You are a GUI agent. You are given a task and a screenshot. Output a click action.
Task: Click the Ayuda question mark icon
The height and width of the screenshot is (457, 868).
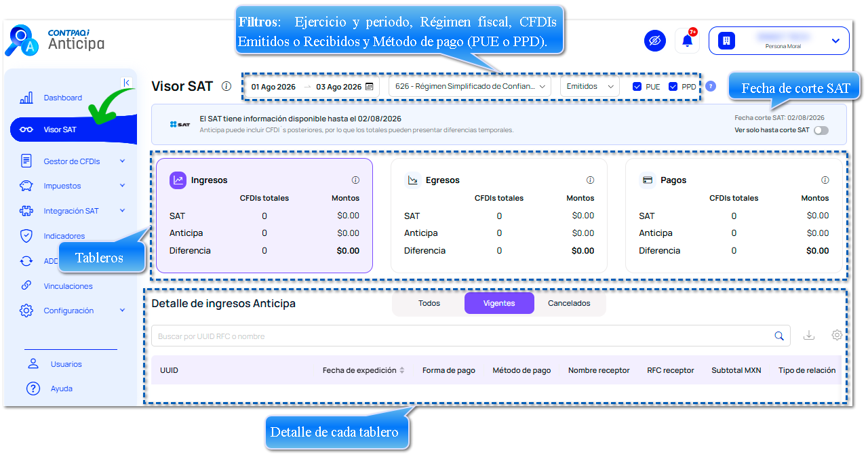point(33,389)
